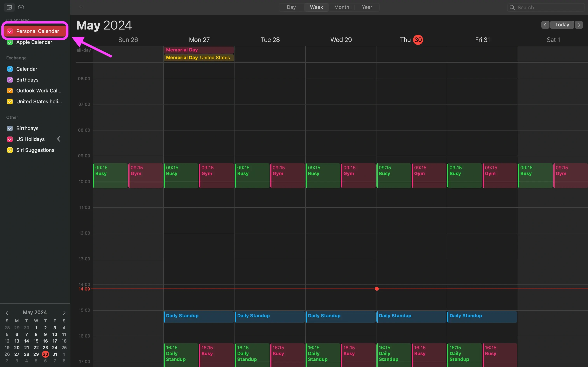Go to next week with right arrow
This screenshot has width=588, height=367.
coord(579,25)
